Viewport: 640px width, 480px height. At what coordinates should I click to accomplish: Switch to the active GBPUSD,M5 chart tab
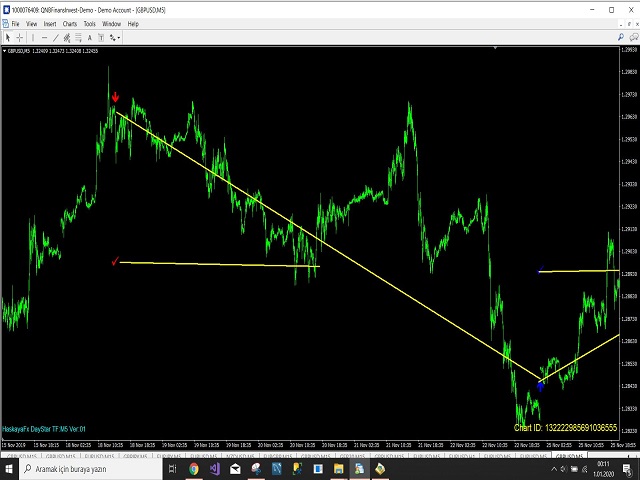(569, 456)
